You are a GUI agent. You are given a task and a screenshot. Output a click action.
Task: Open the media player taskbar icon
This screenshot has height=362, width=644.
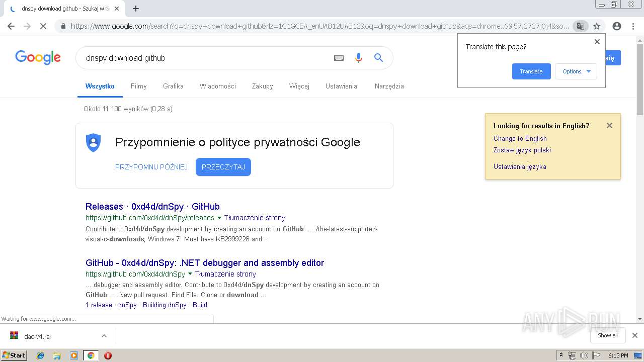(74, 355)
